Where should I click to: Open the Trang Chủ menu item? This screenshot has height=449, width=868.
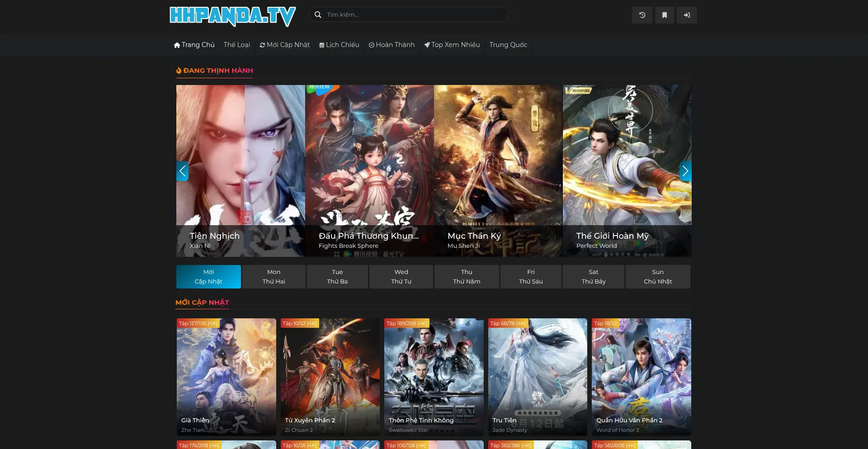(x=194, y=45)
